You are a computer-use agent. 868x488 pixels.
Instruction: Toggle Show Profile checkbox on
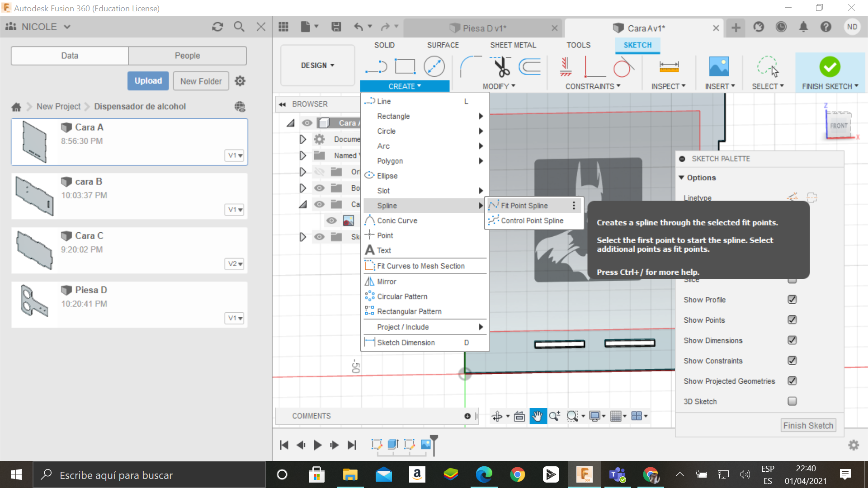pos(793,299)
